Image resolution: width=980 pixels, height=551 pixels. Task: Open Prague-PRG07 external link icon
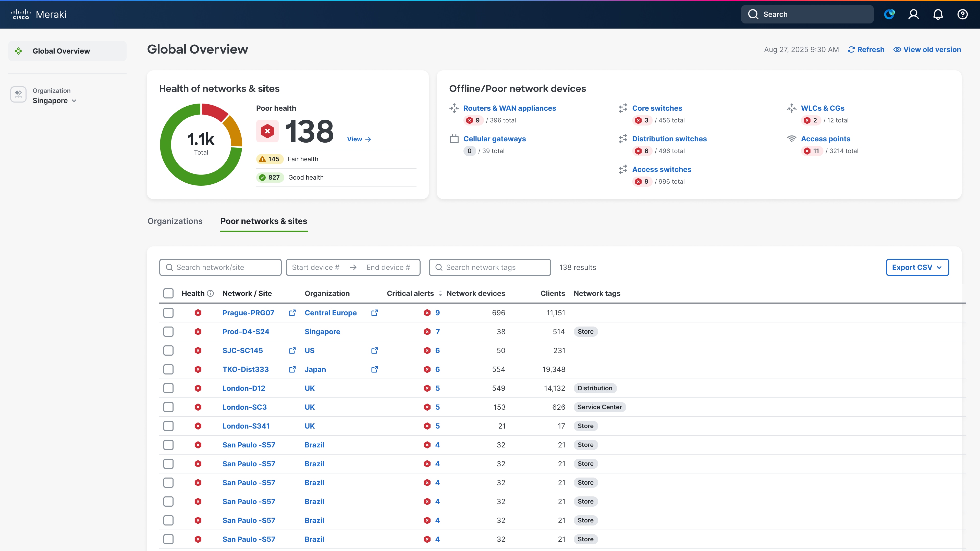(292, 312)
